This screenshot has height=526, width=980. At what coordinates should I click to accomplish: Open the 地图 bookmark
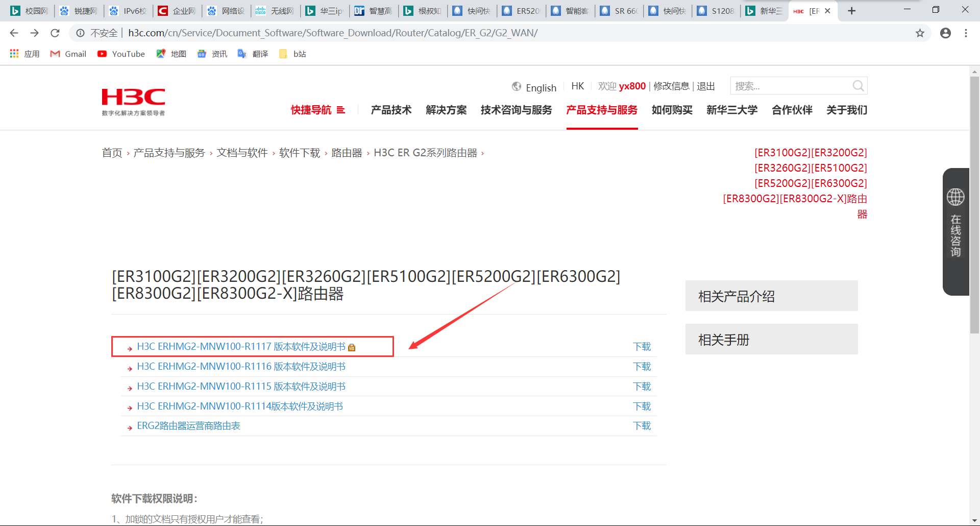[171, 54]
